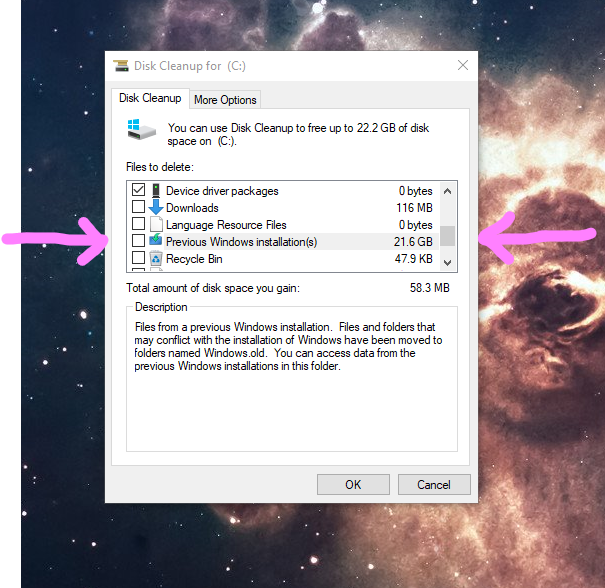Check the Recycle Bin checkbox

pyautogui.click(x=139, y=258)
